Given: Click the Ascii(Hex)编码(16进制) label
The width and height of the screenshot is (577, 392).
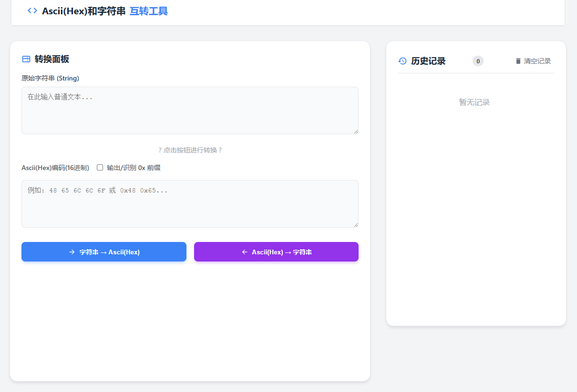Looking at the screenshot, I should [55, 168].
